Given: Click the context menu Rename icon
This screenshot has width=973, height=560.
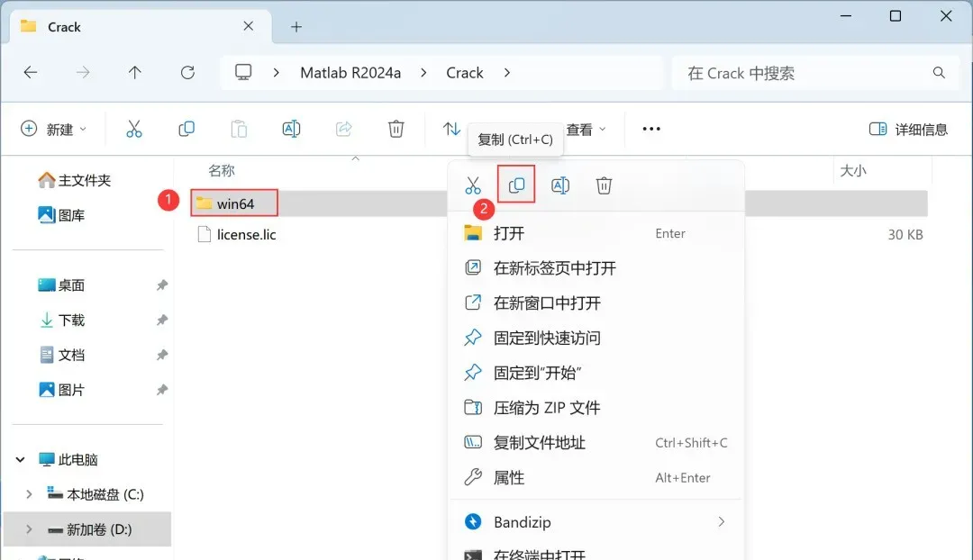Looking at the screenshot, I should tap(560, 185).
